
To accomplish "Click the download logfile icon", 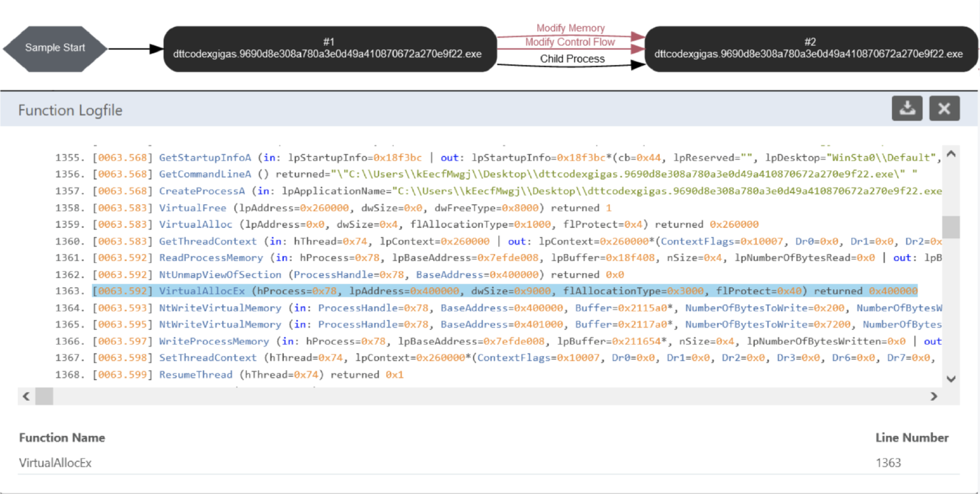I will click(x=907, y=108).
